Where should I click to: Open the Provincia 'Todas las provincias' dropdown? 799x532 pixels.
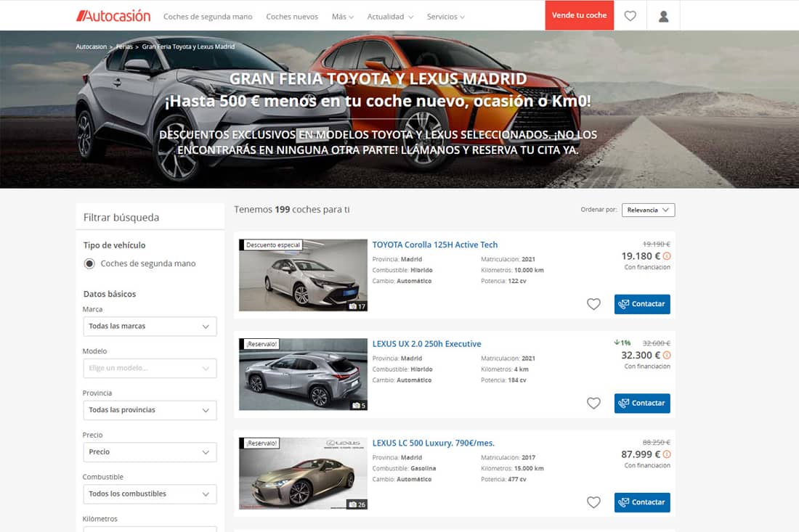coord(150,410)
